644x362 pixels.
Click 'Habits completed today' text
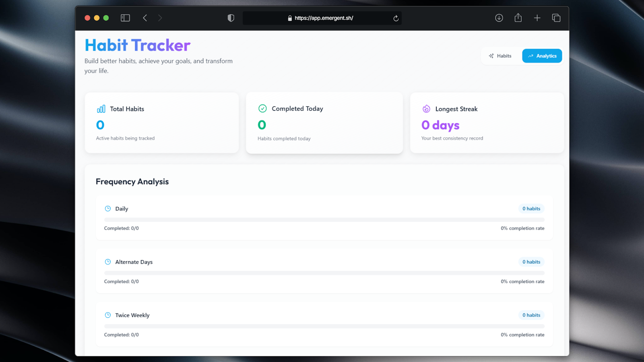pos(284,139)
